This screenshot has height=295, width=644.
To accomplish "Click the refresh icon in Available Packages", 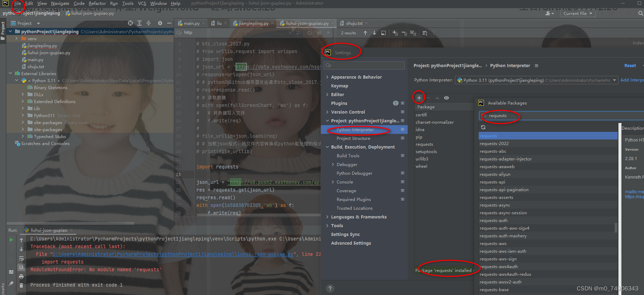I will [x=483, y=127].
